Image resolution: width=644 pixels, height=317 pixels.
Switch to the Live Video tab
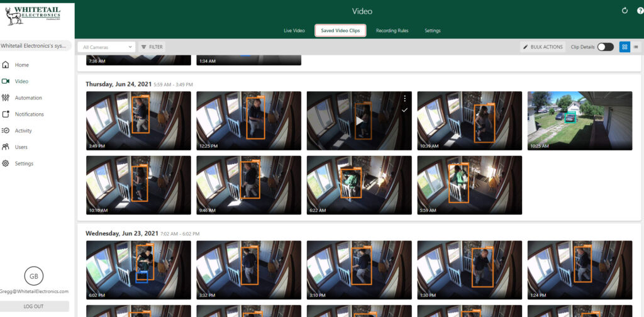point(294,30)
